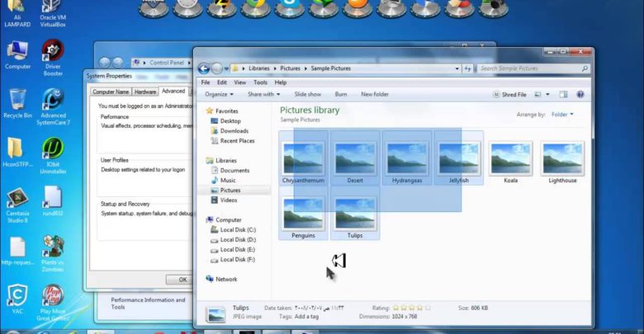Open Recent Places in Favorites
The height and width of the screenshot is (334, 644).
point(233,141)
